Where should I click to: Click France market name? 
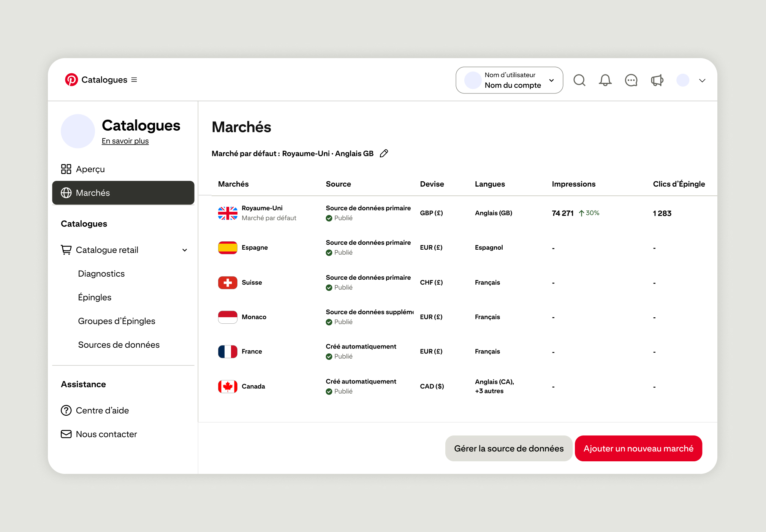[x=252, y=352]
